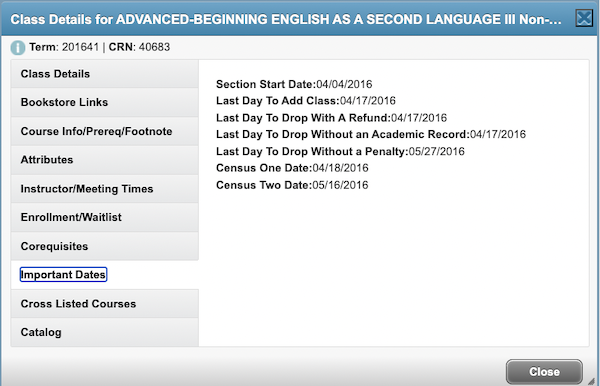Switch to Bookstore Links tab
The image size is (600, 386).
[104, 103]
